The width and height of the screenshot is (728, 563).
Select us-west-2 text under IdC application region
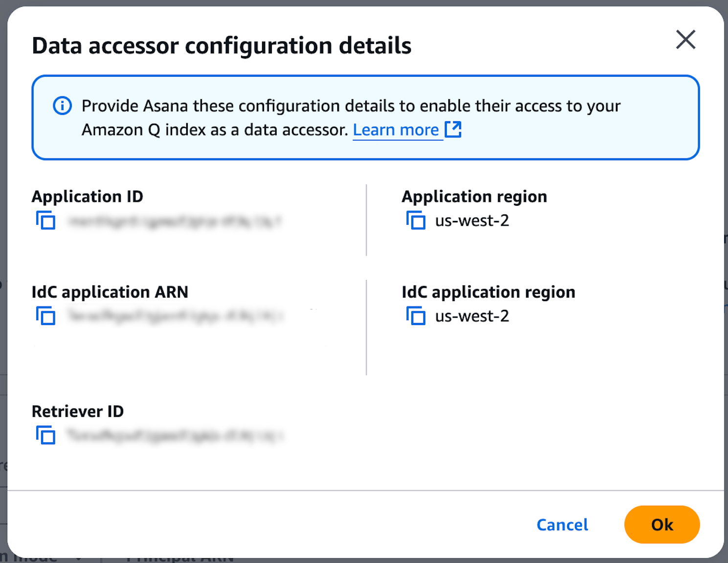coord(472,316)
